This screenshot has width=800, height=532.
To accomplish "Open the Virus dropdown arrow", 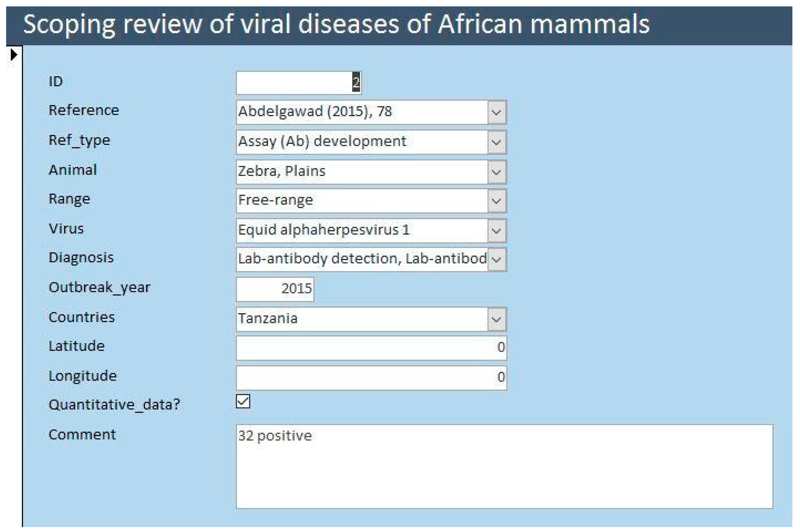I will point(497,231).
